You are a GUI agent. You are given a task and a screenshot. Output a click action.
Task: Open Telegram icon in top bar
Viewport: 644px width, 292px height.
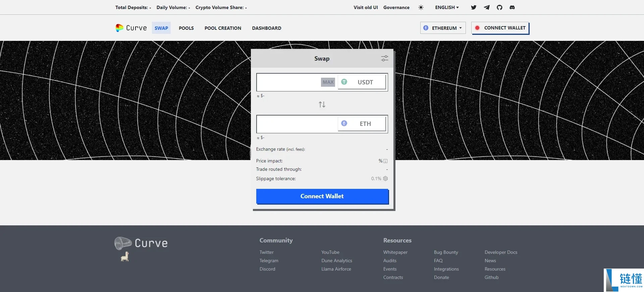(x=487, y=7)
